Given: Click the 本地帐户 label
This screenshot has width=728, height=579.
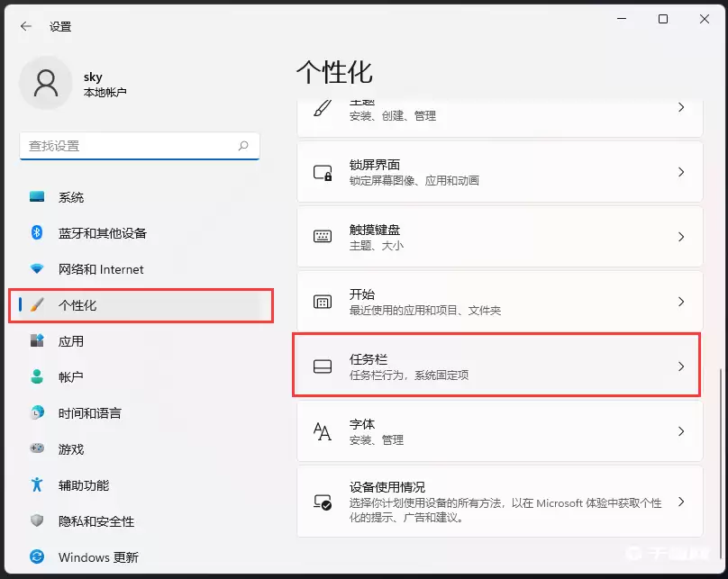Looking at the screenshot, I should (105, 93).
